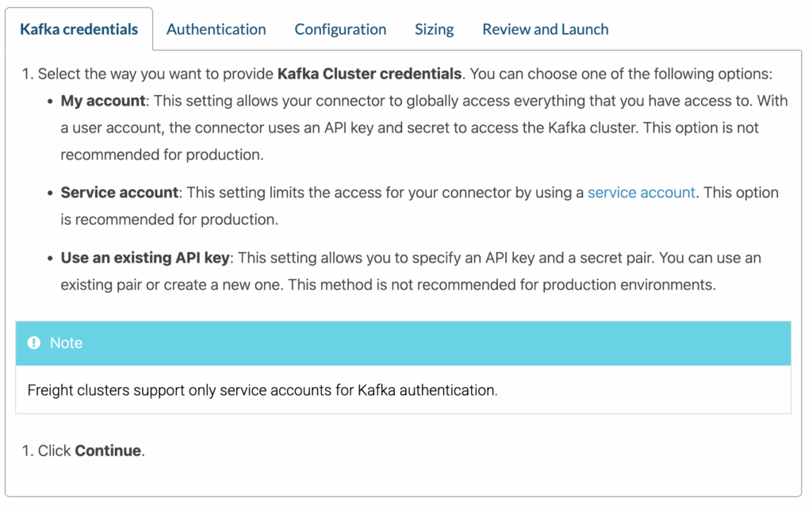
Task: Switch to the Authentication tab
Action: tap(216, 29)
